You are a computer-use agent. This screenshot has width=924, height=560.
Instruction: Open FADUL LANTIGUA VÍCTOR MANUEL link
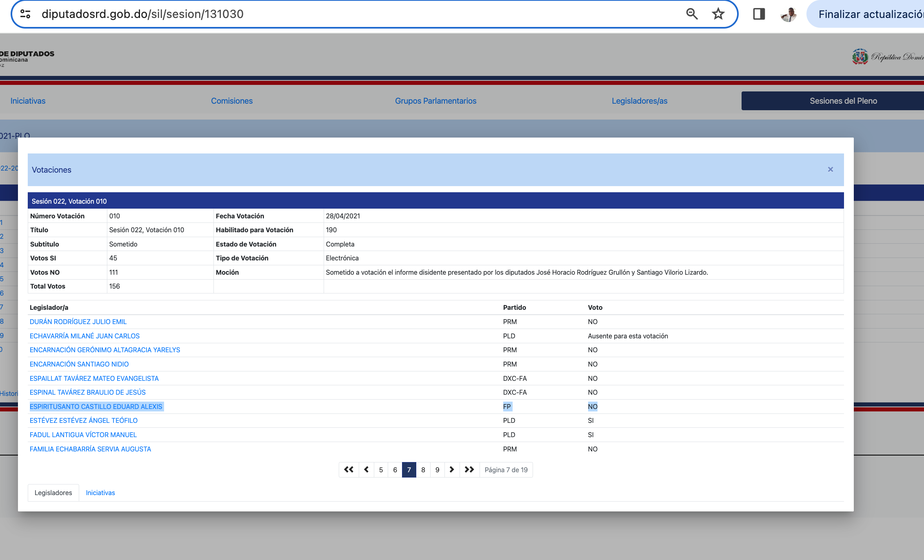[x=83, y=435]
